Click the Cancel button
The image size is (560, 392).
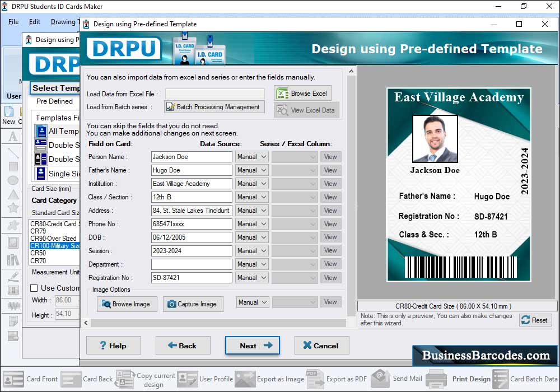pos(321,346)
